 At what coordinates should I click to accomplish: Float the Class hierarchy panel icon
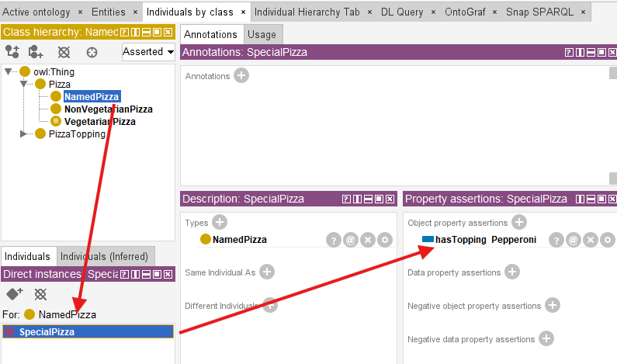(157, 33)
